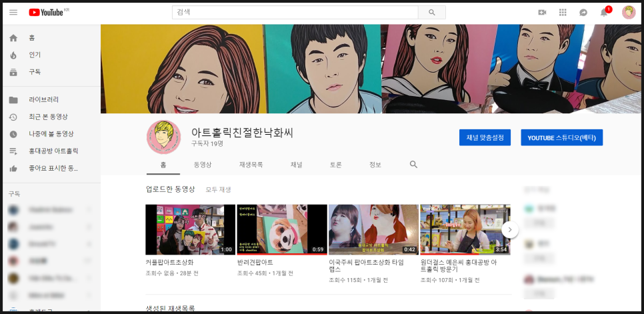Click the channel search magnifier icon
644x314 pixels.
click(413, 165)
